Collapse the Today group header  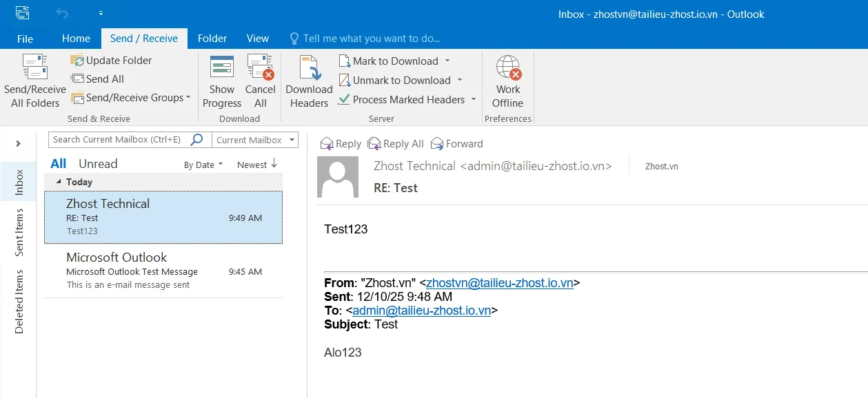pos(60,182)
